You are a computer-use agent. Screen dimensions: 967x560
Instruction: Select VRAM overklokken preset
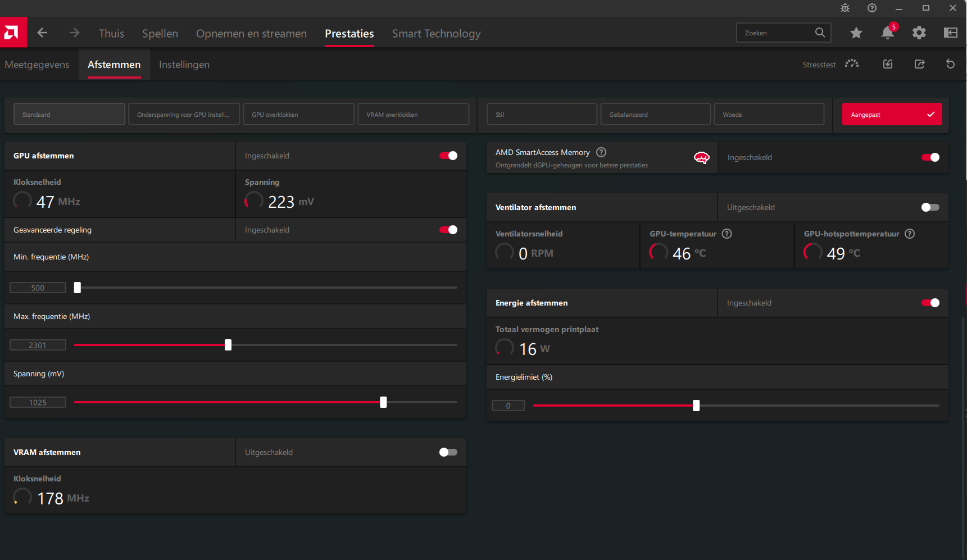click(414, 114)
